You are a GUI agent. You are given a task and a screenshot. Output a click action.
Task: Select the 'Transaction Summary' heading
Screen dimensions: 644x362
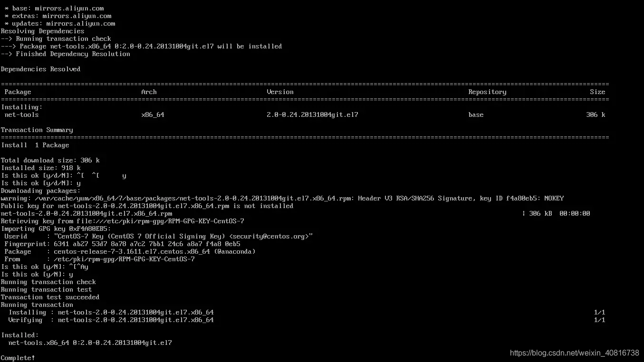(37, 130)
